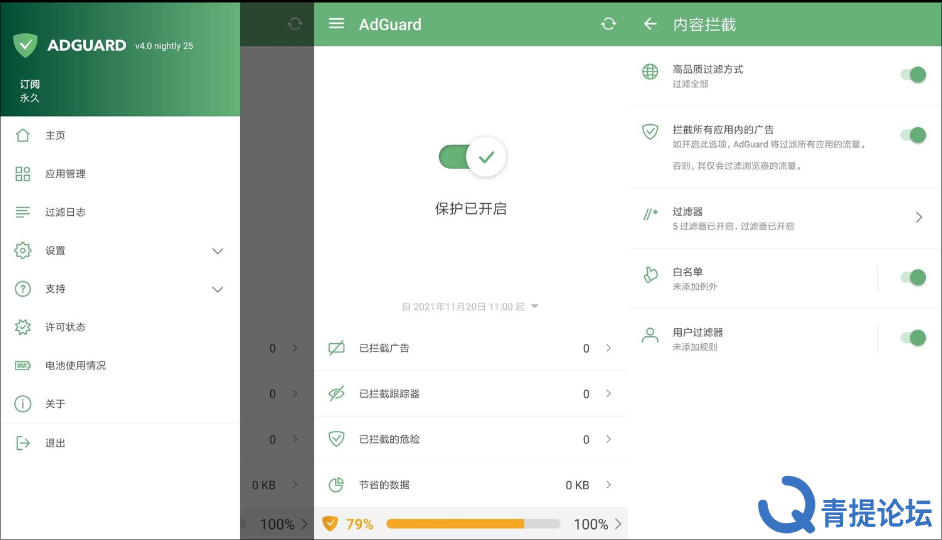
Task: Click 退出 to exit the app
Action: click(x=55, y=443)
